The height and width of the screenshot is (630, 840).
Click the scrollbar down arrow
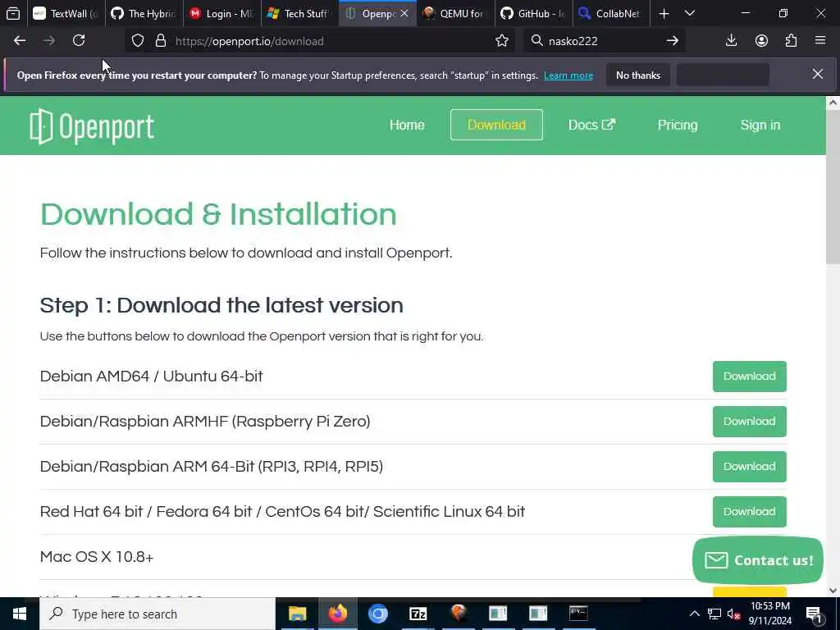[833, 591]
